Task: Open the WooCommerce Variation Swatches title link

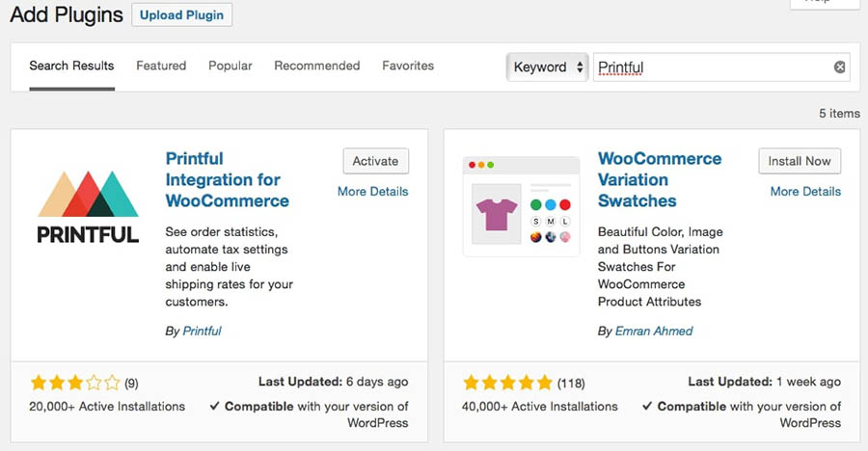Action: click(x=660, y=180)
